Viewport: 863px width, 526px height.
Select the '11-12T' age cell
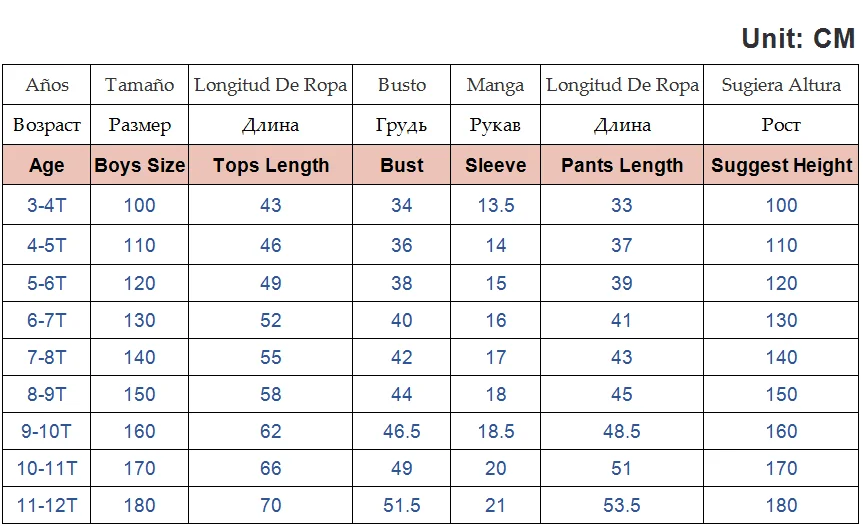(47, 506)
